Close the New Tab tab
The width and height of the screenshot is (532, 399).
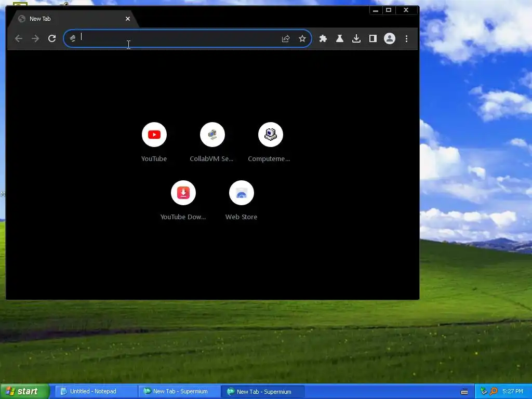click(128, 19)
